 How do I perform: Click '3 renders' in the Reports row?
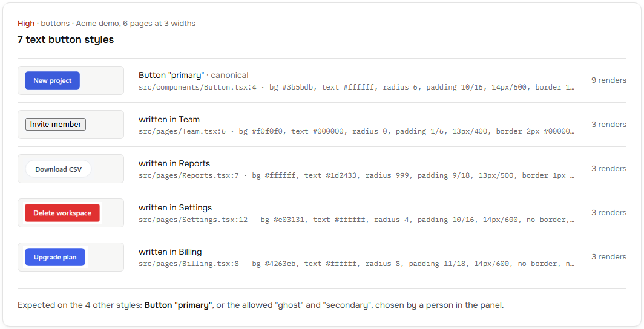(609, 169)
